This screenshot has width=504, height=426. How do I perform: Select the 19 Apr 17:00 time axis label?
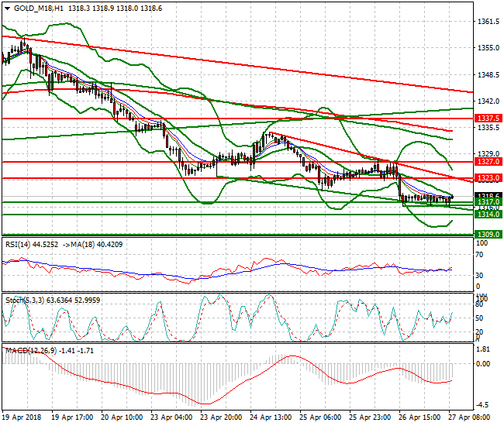[73, 417]
